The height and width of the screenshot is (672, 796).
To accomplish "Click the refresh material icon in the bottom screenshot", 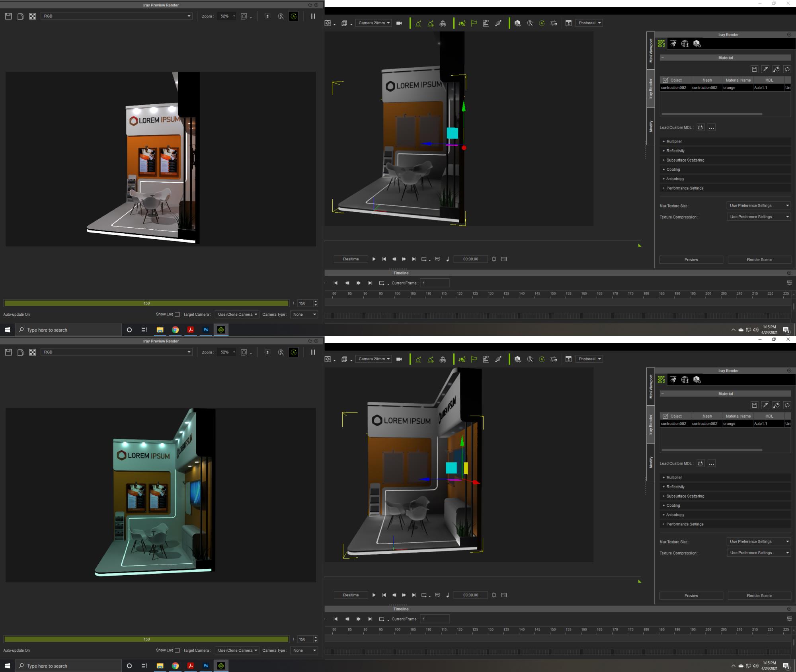I will tap(787, 405).
